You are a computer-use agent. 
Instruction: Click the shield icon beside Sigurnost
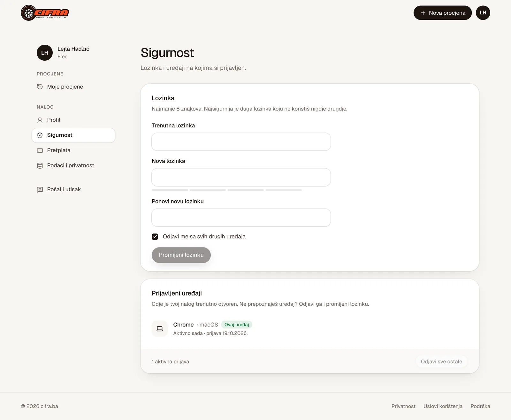[x=40, y=135]
